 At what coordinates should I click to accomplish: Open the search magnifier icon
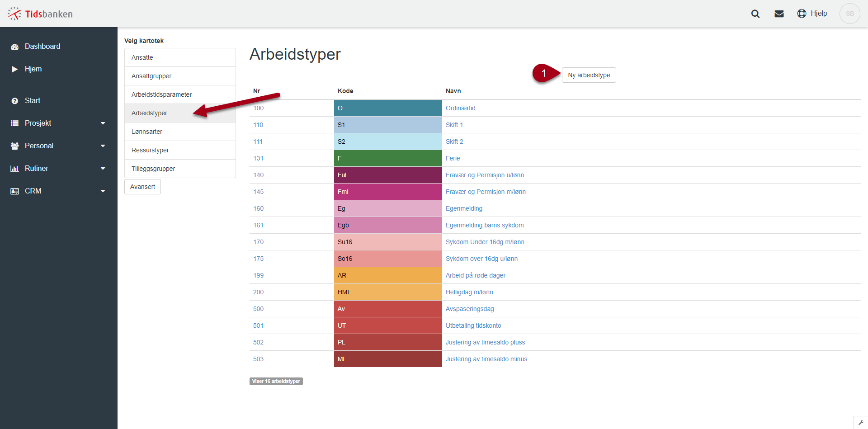point(755,14)
